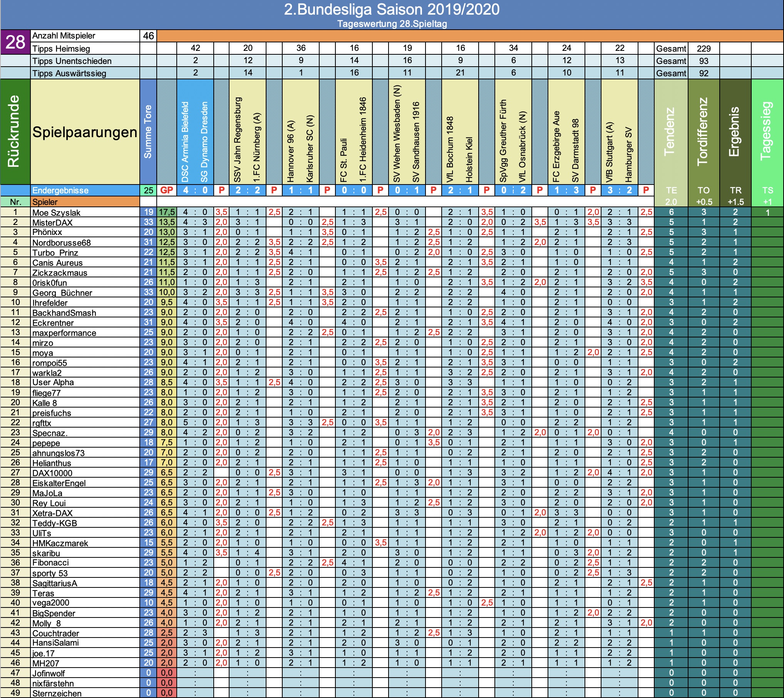
Task: Click Moe Szyslak's 17,5 points cell
Action: click(x=166, y=212)
